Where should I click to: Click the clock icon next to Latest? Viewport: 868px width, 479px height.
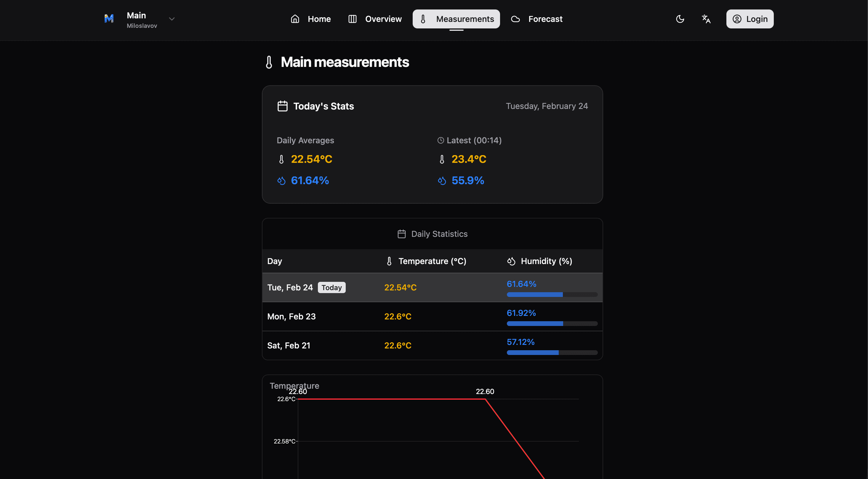point(441,140)
